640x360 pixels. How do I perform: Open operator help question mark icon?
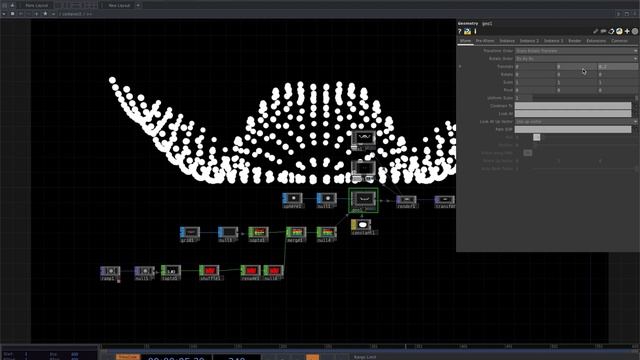460,31
